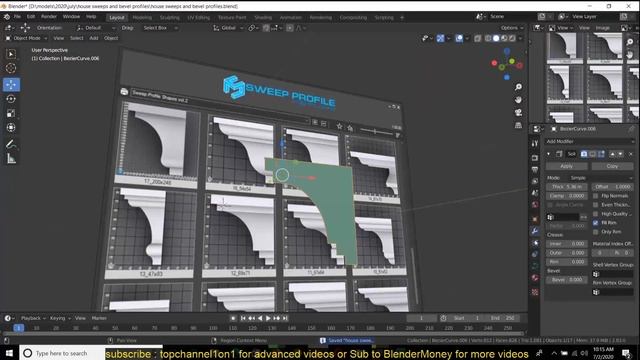Click the Windows Start button
The height and width of the screenshot is (360, 640).
click(9, 353)
